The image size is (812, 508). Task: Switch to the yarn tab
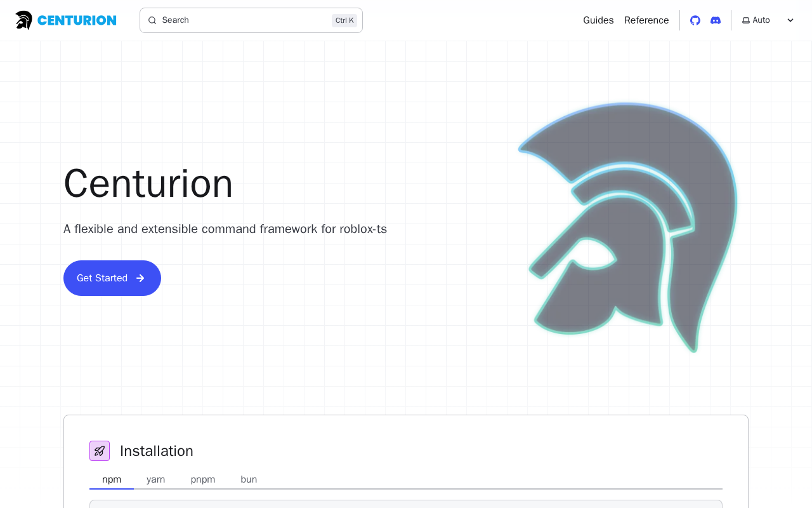click(156, 479)
